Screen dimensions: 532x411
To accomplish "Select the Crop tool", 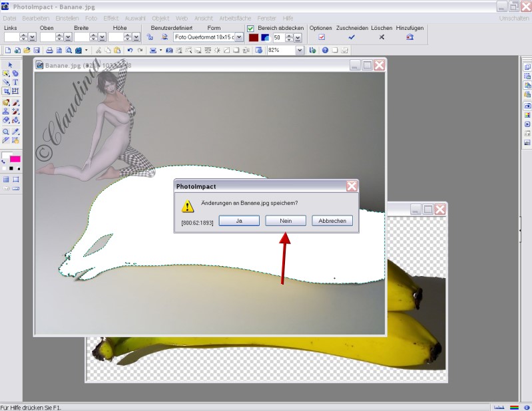I will 6,91.
